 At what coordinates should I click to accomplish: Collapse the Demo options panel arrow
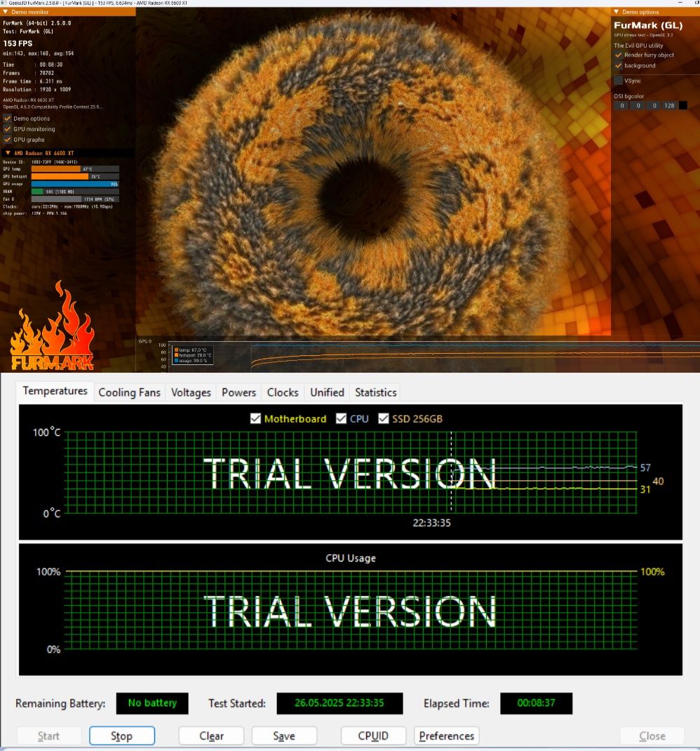click(617, 12)
